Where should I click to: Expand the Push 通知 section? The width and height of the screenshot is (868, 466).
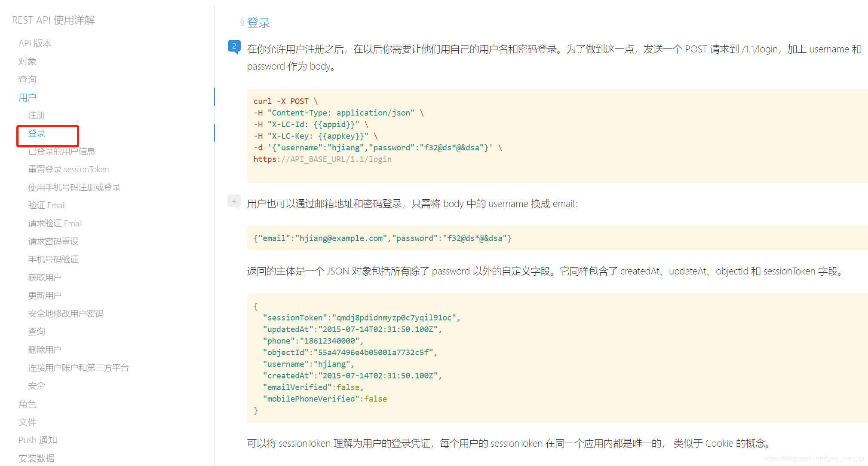(37, 440)
